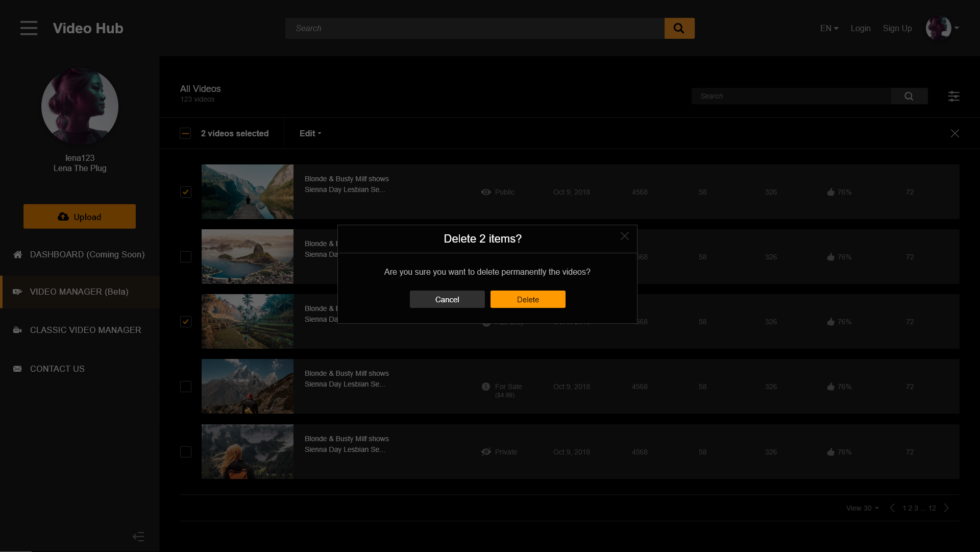The height and width of the screenshot is (552, 980).
Task: Close the Delete 2 items dialog
Action: [625, 236]
